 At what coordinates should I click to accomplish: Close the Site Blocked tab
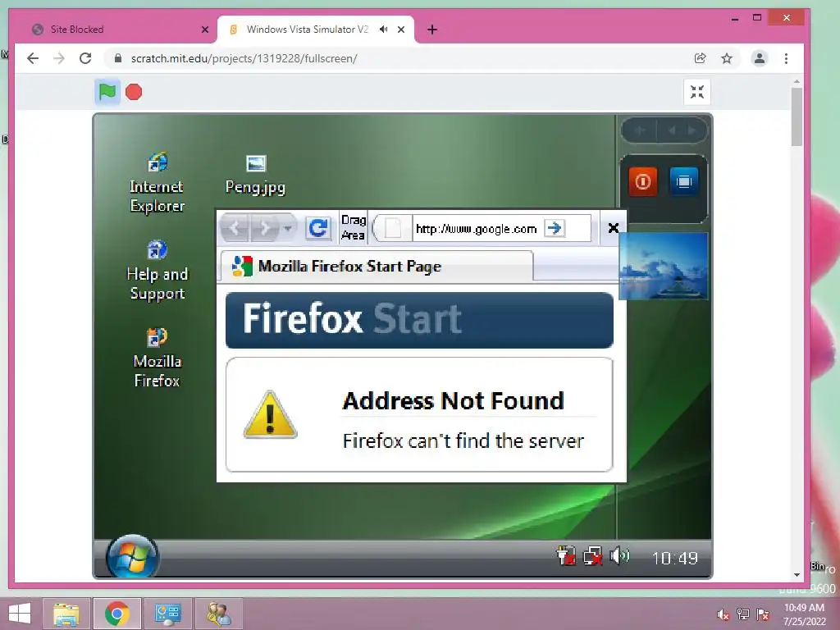pyautogui.click(x=204, y=30)
